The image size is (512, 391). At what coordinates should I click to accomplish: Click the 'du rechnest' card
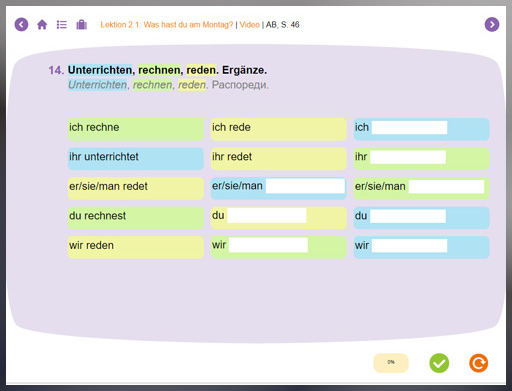coord(136,218)
